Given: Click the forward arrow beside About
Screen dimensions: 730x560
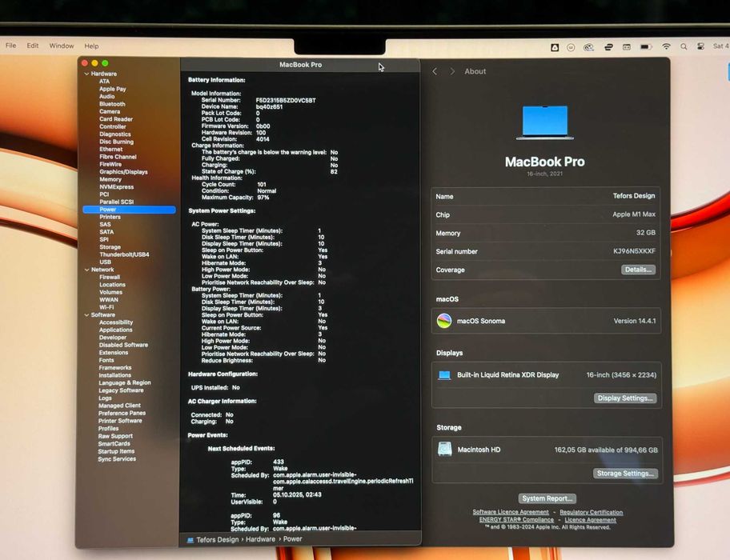Looking at the screenshot, I should pos(452,71).
